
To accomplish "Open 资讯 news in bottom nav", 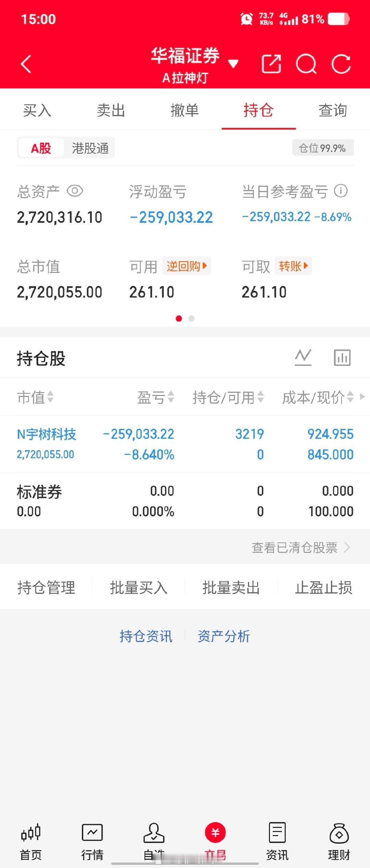I will 277,842.
